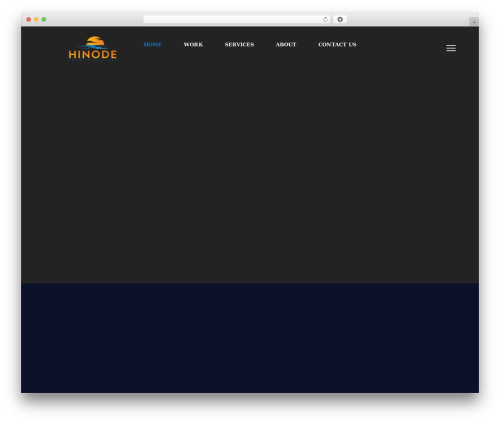Navigate to the About page
Image resolution: width=500 pixels, height=423 pixels.
286,44
